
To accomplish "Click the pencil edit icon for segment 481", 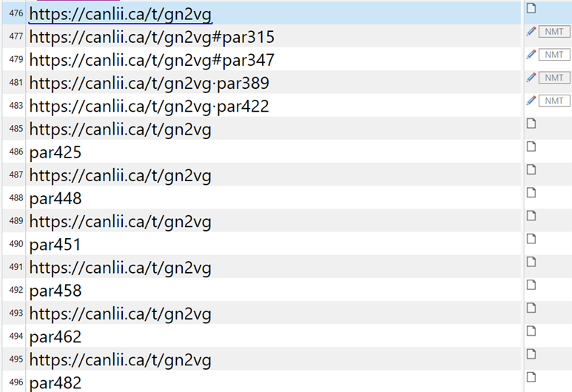I will pos(531,78).
